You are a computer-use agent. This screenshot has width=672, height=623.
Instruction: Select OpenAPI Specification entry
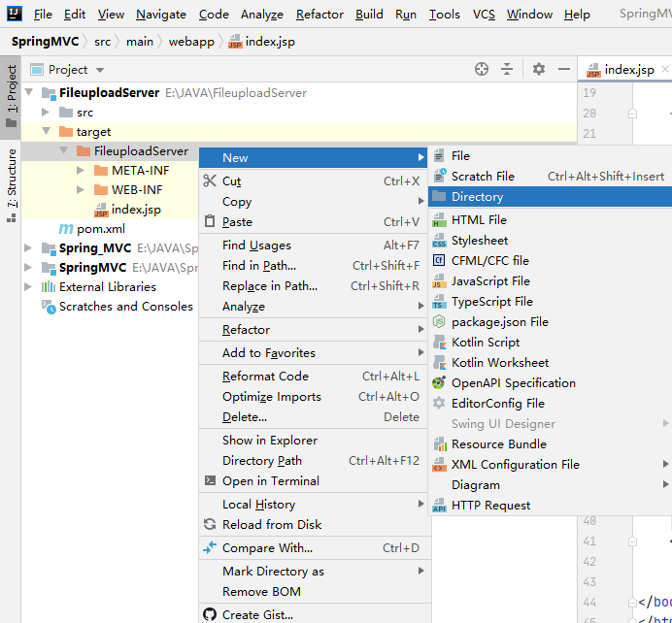(513, 383)
